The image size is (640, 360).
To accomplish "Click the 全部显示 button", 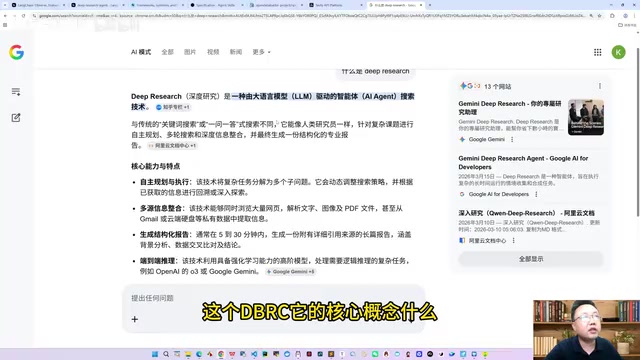I will pos(531,259).
